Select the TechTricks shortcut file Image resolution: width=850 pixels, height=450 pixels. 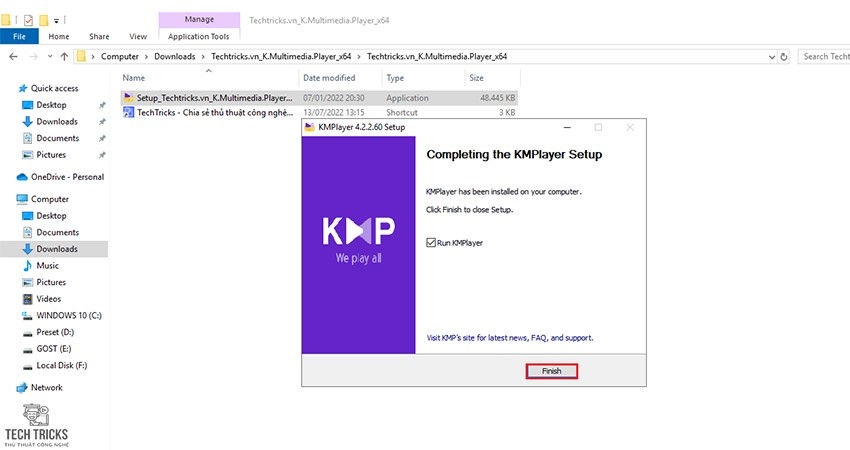pos(319,113)
